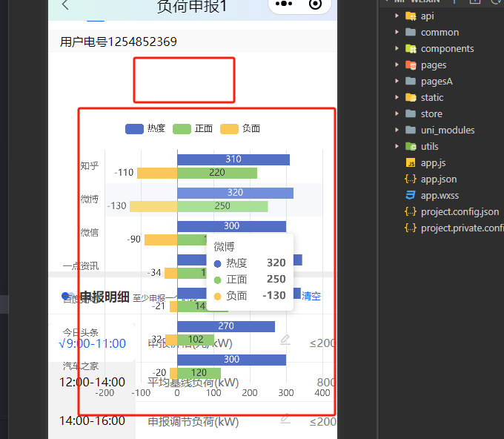Click edit pencil in 14:00-16:00 row
This screenshot has width=504, height=439.
pos(285,418)
